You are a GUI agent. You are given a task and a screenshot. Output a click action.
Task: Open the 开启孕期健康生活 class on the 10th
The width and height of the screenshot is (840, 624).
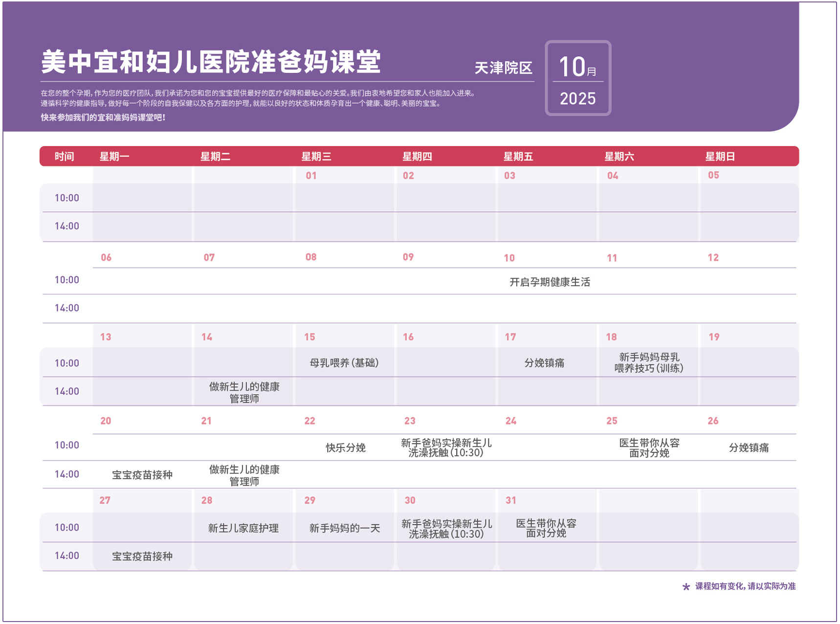coord(550,282)
